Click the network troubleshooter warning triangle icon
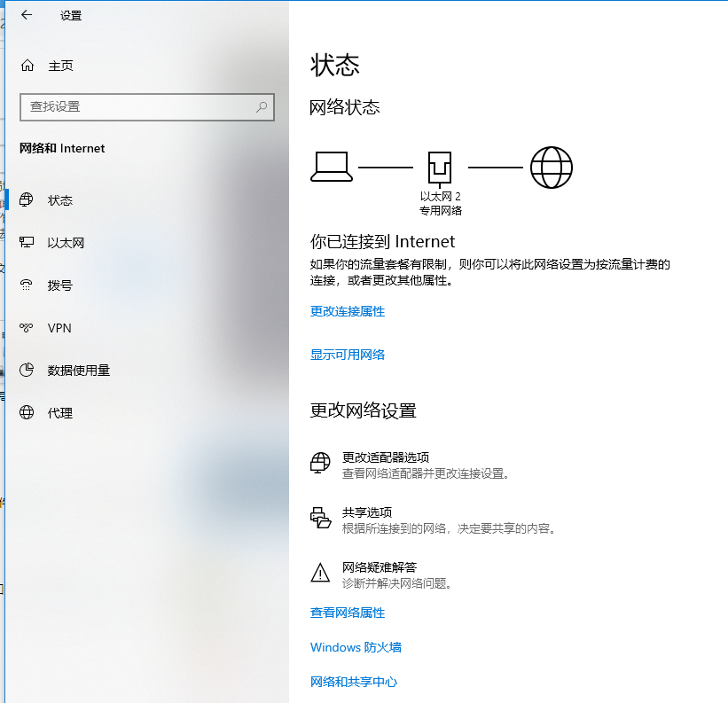The height and width of the screenshot is (703, 728). (320, 574)
